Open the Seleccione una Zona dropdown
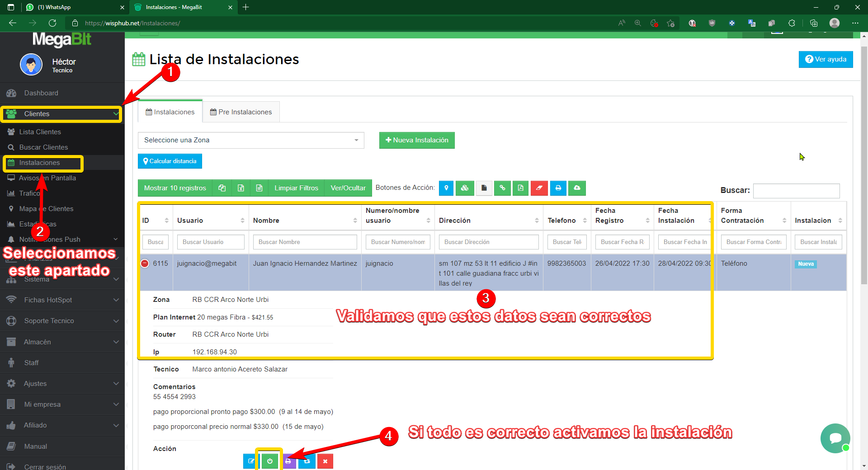Screen dimensions: 868x470 click(251, 140)
